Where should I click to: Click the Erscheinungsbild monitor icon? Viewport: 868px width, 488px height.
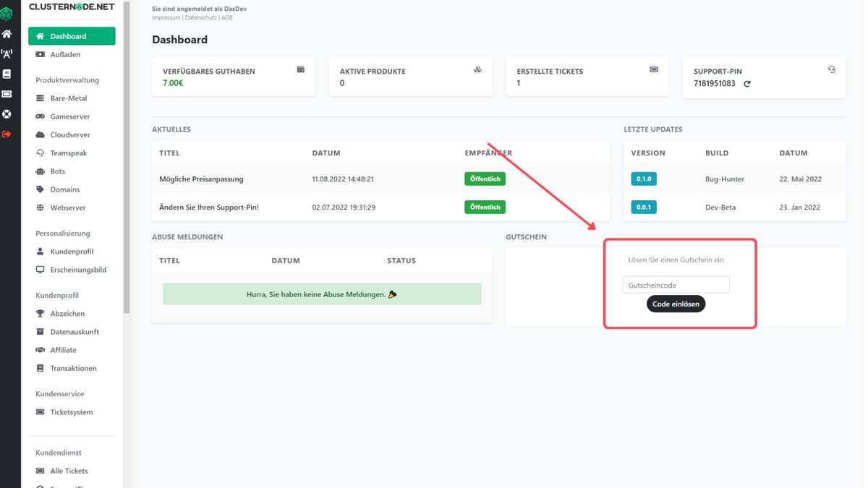tap(41, 270)
